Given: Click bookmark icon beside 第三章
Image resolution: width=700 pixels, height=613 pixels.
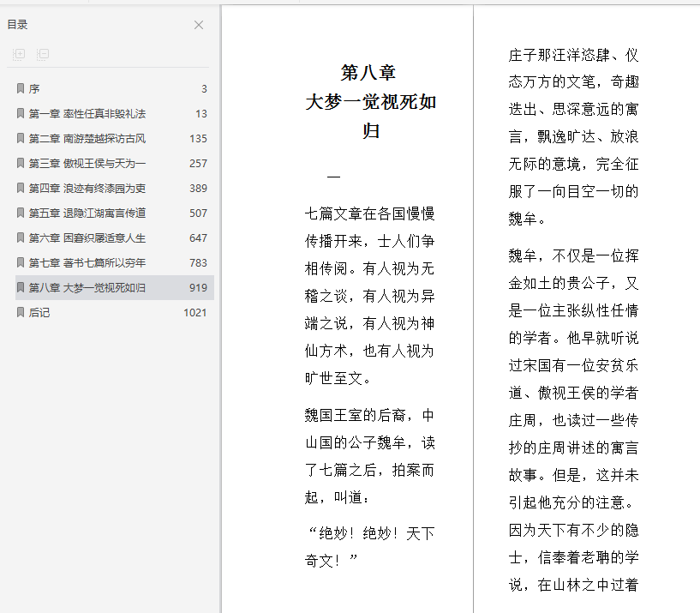Looking at the screenshot, I should point(20,163).
